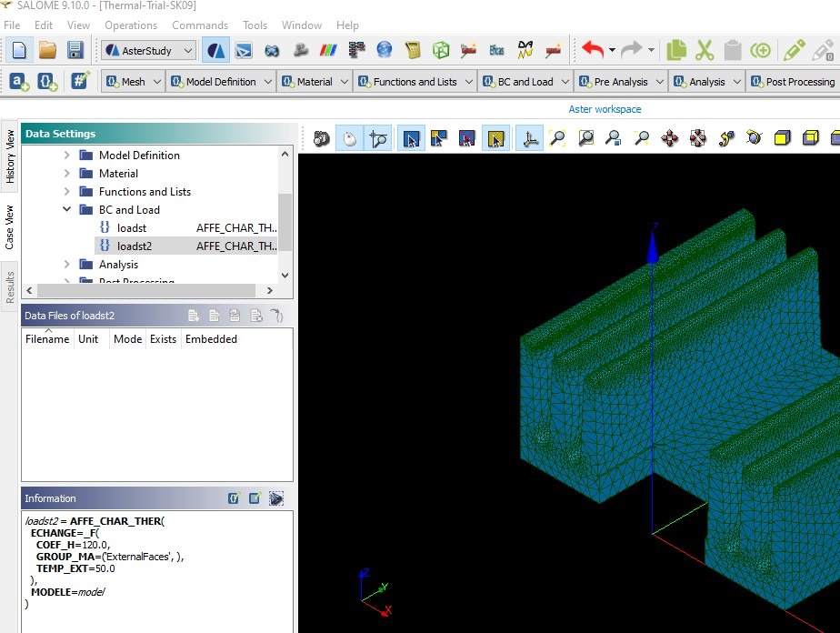Click the Panning four-arrows icon
This screenshot has width=840, height=633.
(x=670, y=139)
